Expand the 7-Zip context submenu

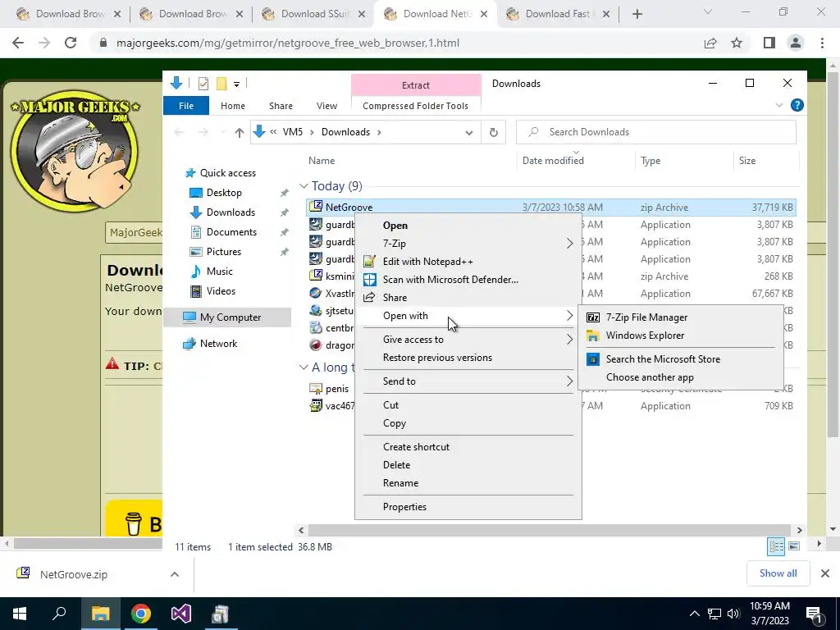(x=468, y=243)
